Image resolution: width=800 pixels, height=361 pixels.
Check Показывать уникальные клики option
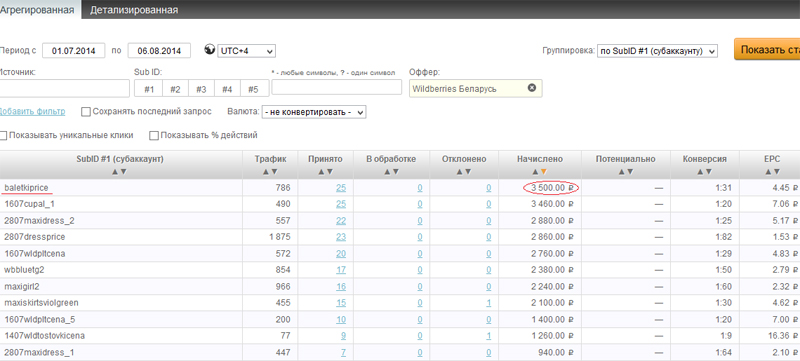(4, 136)
